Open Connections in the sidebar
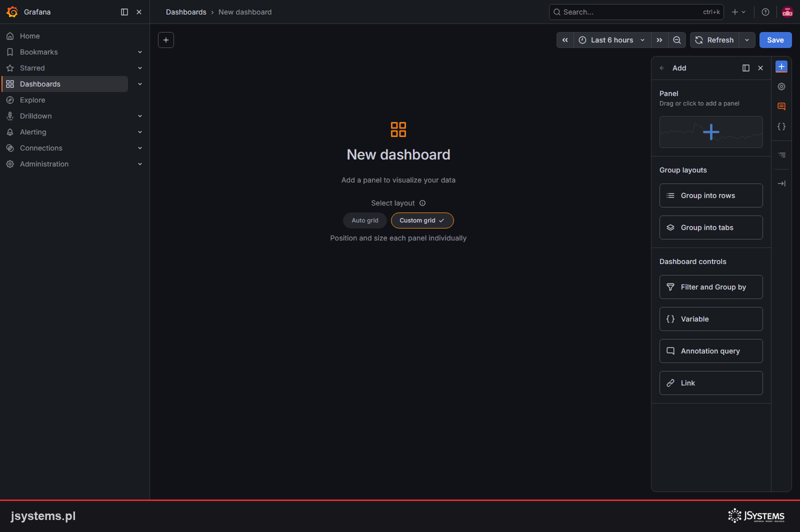Viewport: 800px width, 532px height. click(x=41, y=148)
